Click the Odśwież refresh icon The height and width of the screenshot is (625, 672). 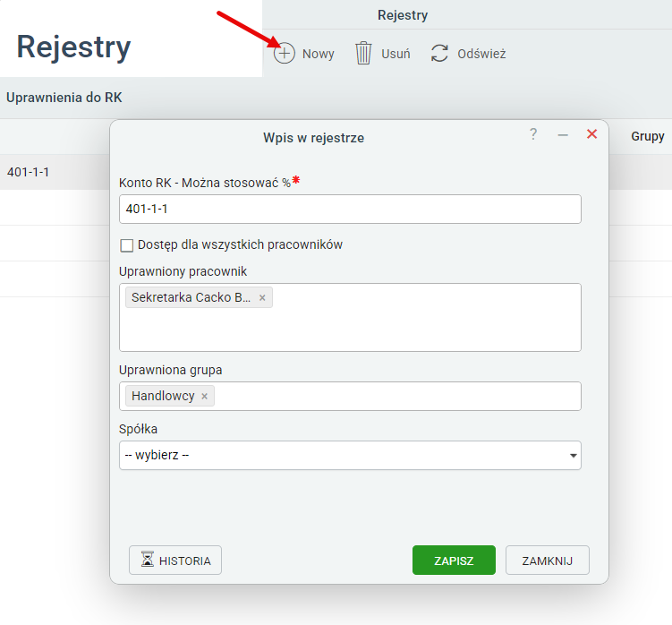tap(439, 53)
